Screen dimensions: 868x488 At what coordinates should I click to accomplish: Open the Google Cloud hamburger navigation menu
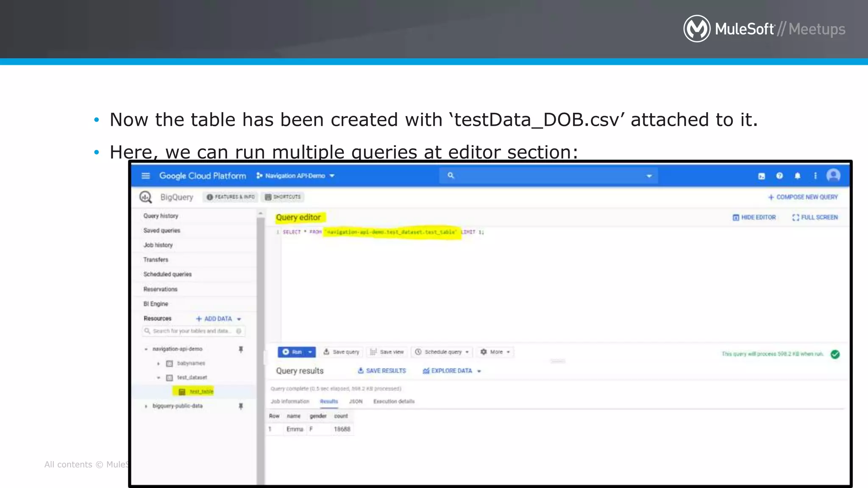point(145,176)
